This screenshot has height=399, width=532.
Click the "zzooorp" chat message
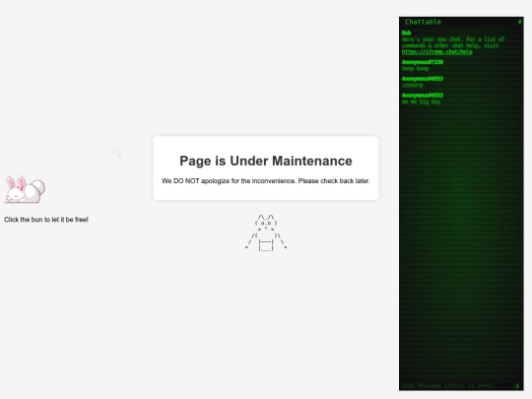point(413,85)
